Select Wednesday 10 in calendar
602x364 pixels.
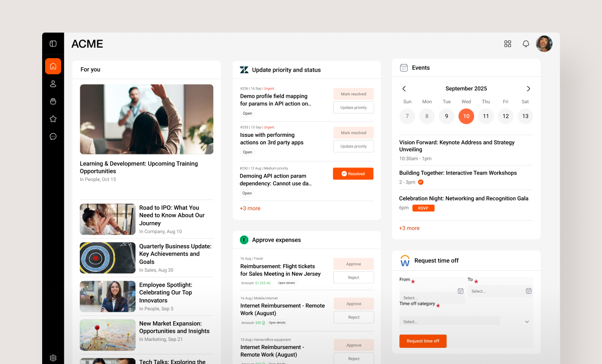pyautogui.click(x=467, y=116)
